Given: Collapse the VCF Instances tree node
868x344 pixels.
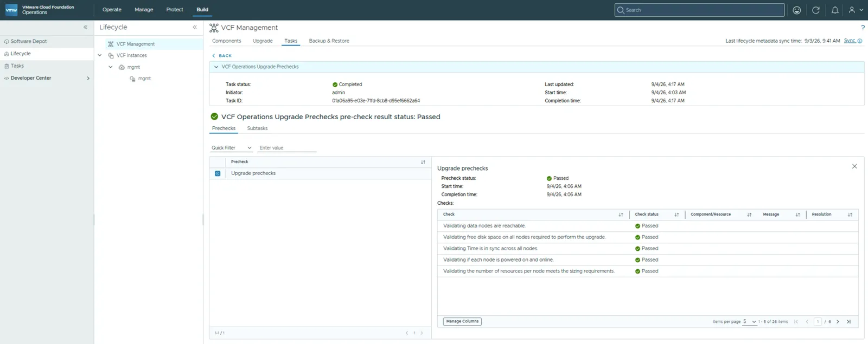Looking at the screenshot, I should (100, 55).
